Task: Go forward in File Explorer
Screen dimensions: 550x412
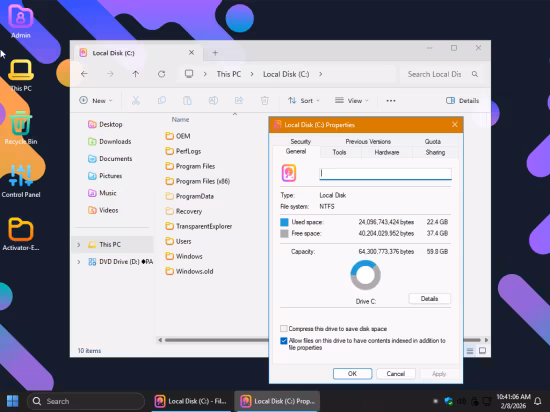Action: pyautogui.click(x=110, y=74)
